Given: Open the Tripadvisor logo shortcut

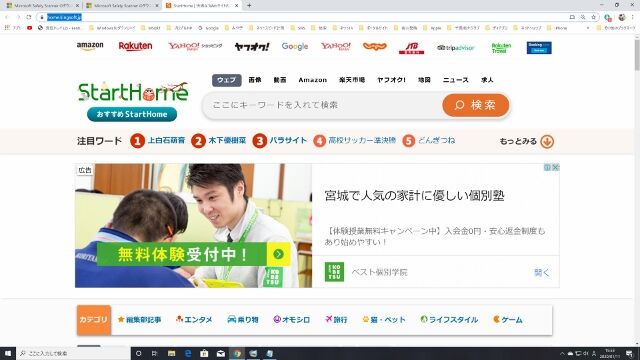Looking at the screenshot, I should [456, 48].
